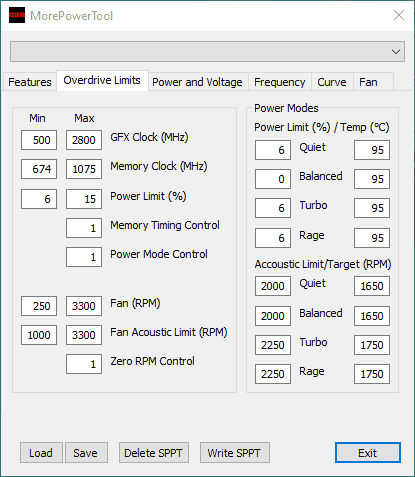Edit Quiet power limit percent field
415x477 pixels.
click(x=273, y=150)
